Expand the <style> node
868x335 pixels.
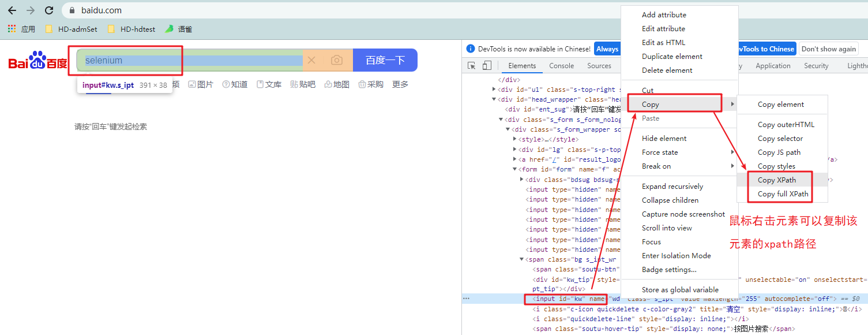coord(514,139)
